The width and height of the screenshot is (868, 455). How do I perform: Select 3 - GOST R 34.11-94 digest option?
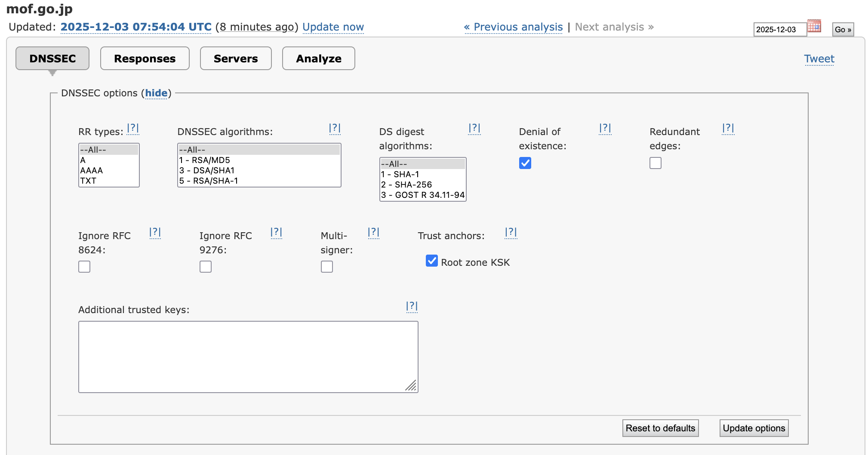(x=423, y=195)
